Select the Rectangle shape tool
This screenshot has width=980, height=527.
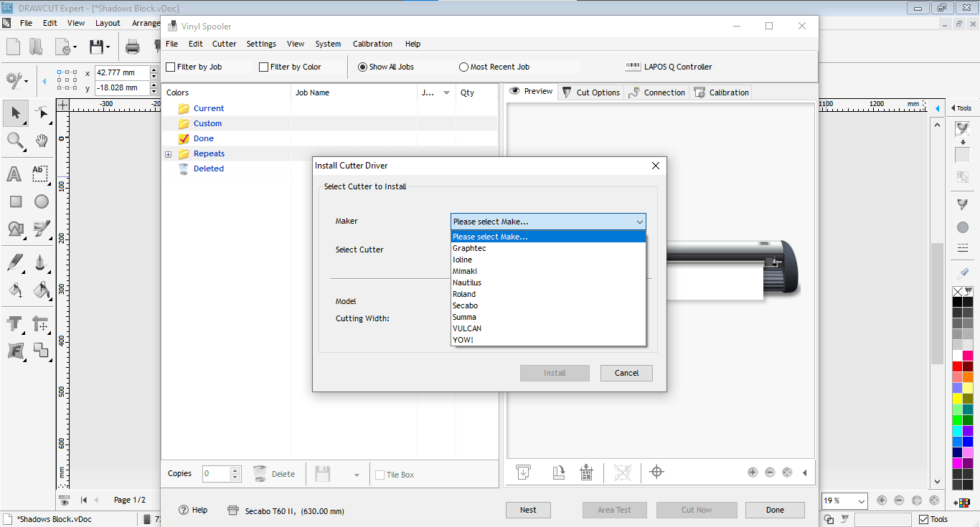(15, 202)
